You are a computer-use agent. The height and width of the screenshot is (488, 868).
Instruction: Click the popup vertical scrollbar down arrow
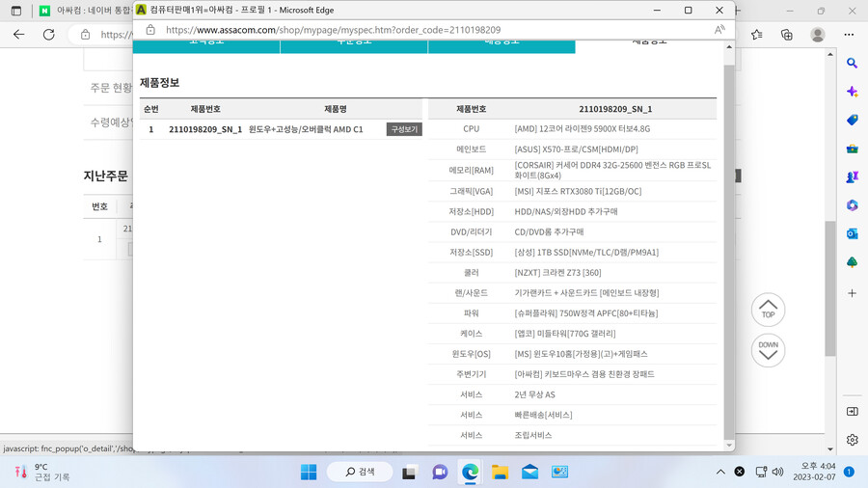[729, 446]
